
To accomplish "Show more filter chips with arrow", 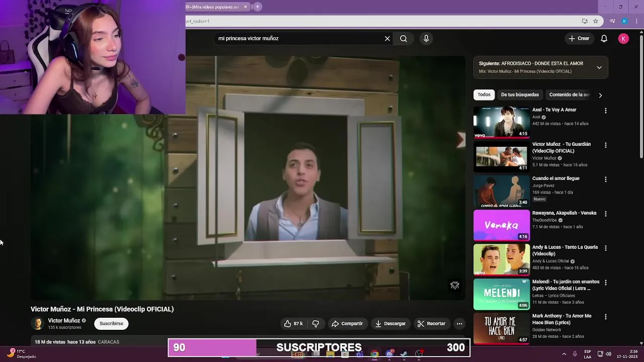I will tap(600, 95).
